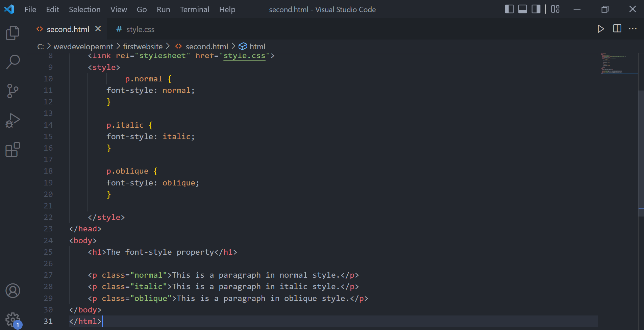Click line number 9 in the gutter
Viewport: 644px width, 330px height.
pyautogui.click(x=50, y=67)
